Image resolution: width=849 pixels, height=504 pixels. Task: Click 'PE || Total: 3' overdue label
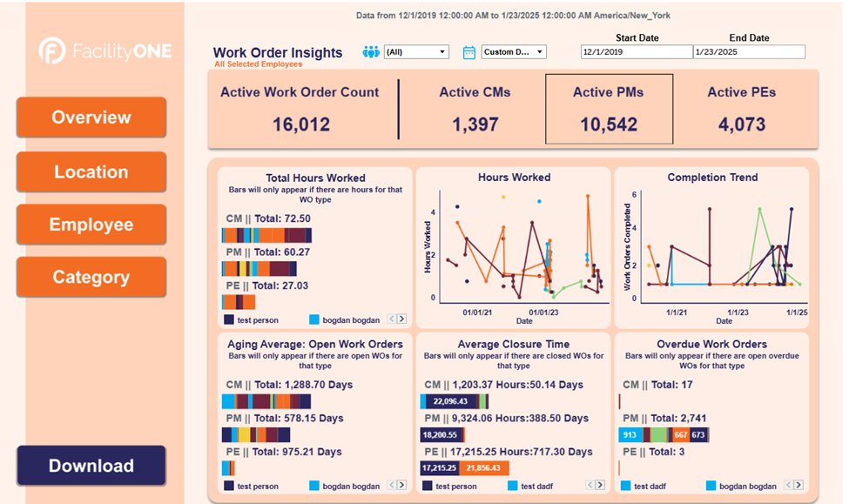point(654,452)
